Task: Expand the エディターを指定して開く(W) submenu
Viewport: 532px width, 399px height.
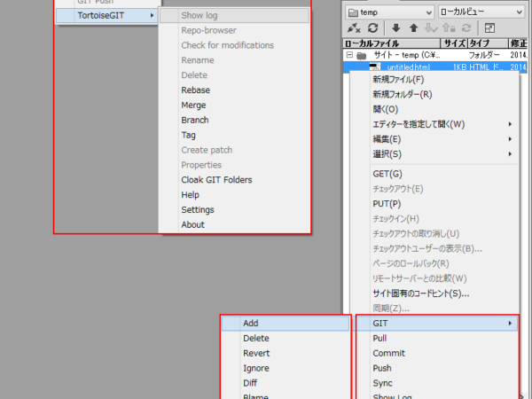Action: [x=510, y=124]
